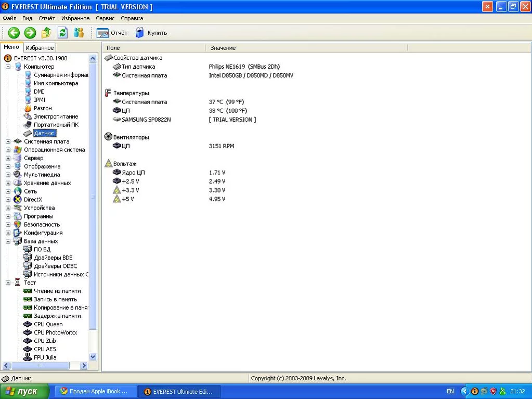The width and height of the screenshot is (532, 399).
Task: Click the CPU PhotoWorxx benchmark icon
Action: tap(28, 332)
